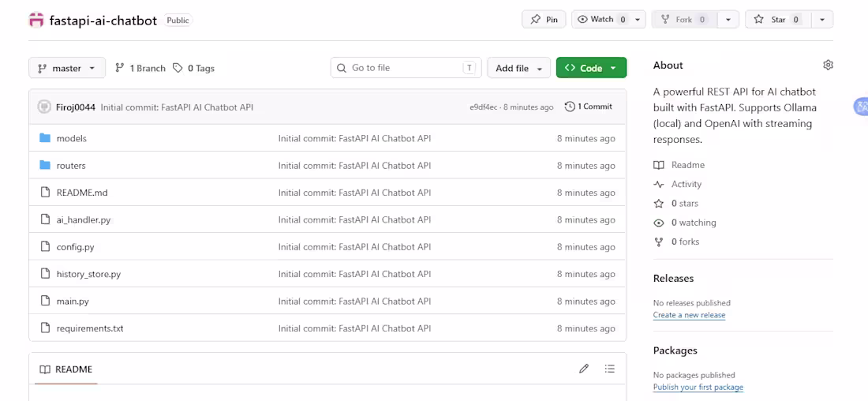
Task: Open main.py file name
Action: (x=73, y=302)
